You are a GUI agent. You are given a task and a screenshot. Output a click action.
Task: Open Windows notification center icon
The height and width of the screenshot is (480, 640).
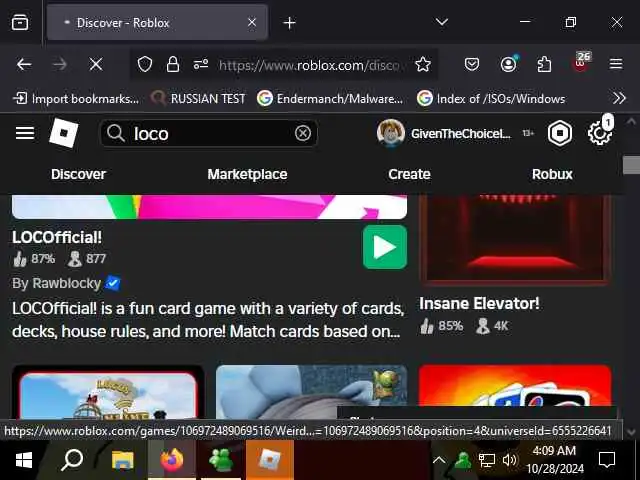[607, 460]
